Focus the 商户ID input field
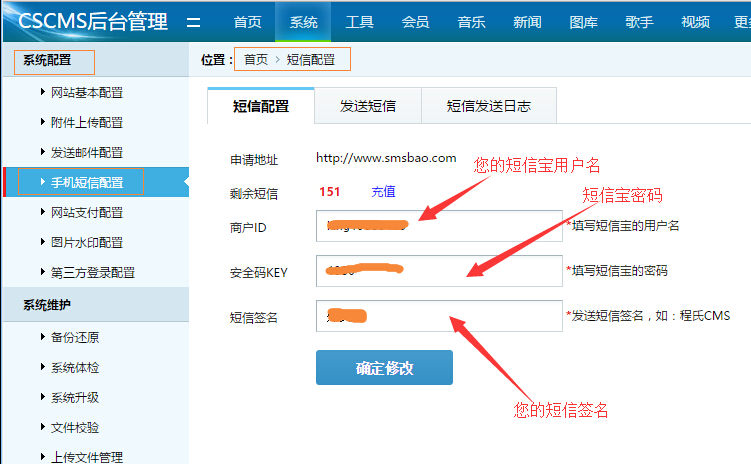The image size is (751, 464). [439, 226]
